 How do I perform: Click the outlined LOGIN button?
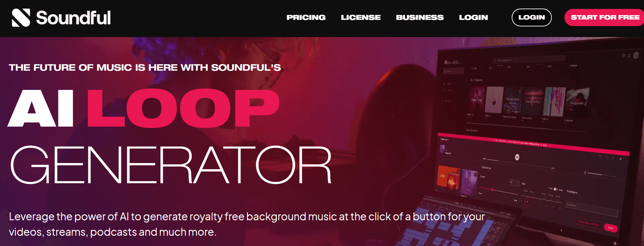pos(532,17)
